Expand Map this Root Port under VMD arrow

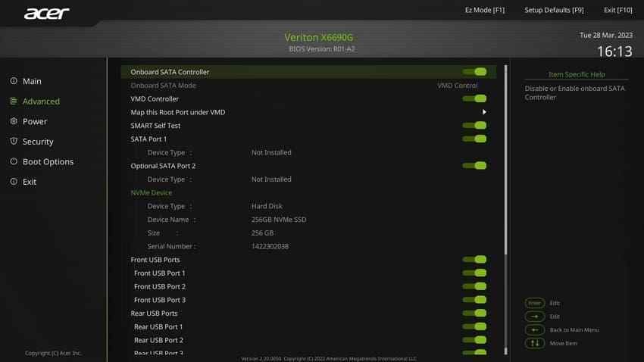(484, 112)
